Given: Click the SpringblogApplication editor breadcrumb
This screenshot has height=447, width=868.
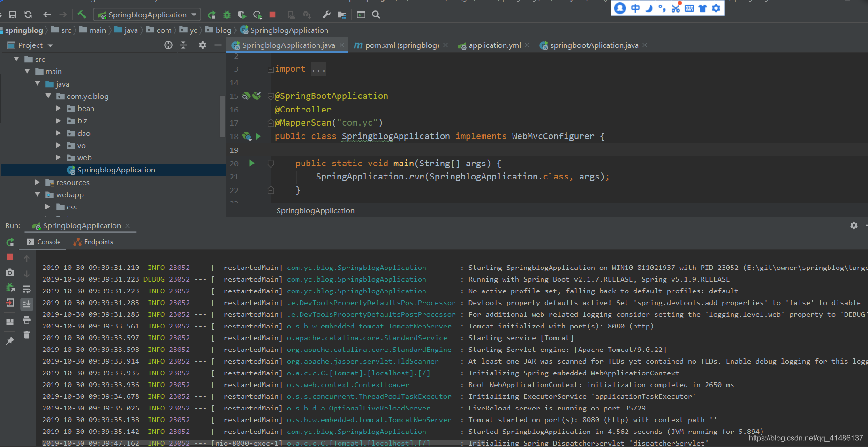Looking at the screenshot, I should click(x=316, y=211).
